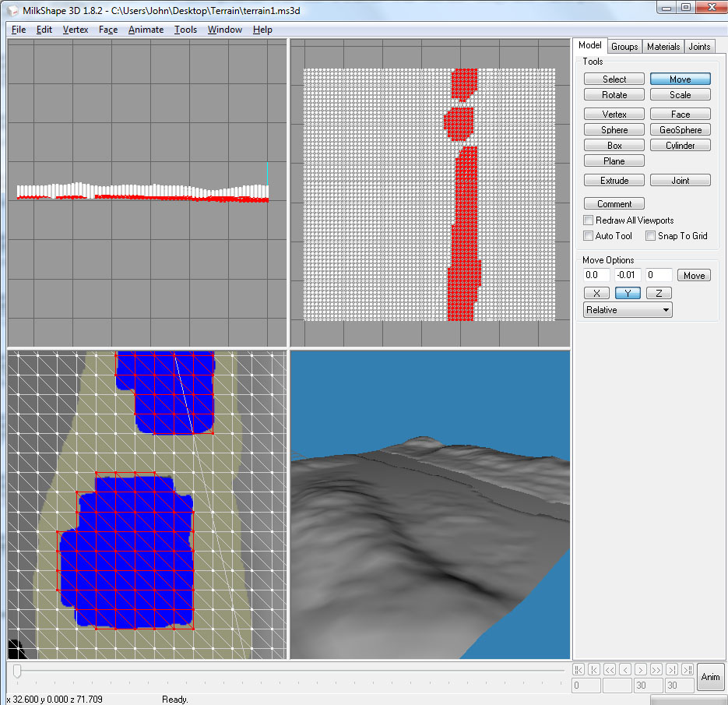Activate the Scale tool

point(681,95)
